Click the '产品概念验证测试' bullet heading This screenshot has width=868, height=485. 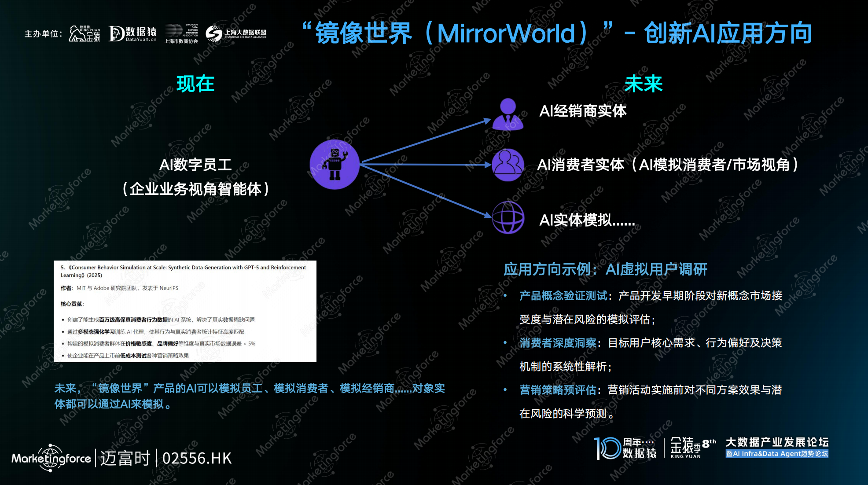point(563,296)
